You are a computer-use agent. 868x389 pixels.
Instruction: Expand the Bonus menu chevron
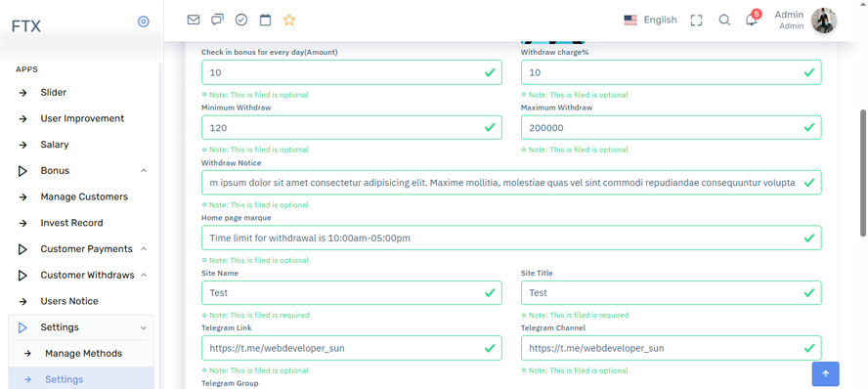tap(144, 170)
